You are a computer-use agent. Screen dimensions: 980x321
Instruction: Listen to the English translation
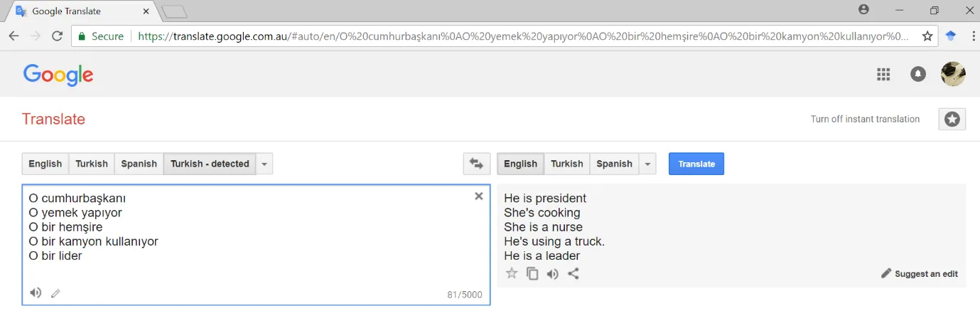pos(552,273)
